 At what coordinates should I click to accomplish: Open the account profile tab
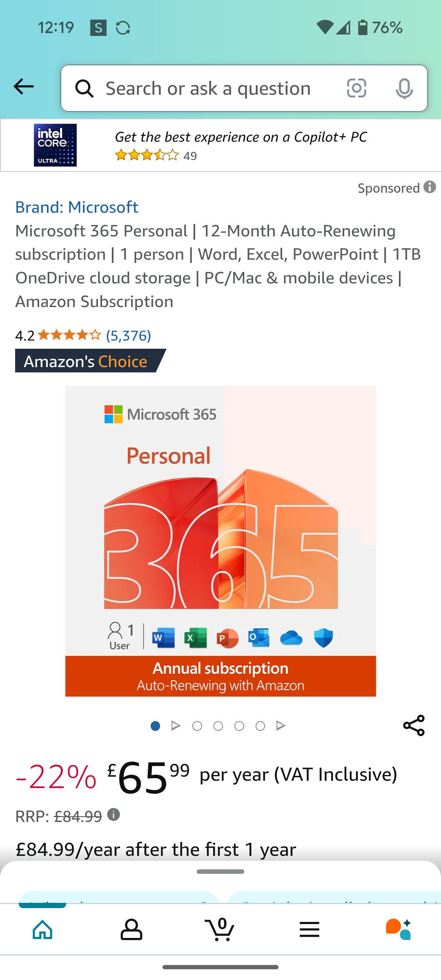[131, 930]
